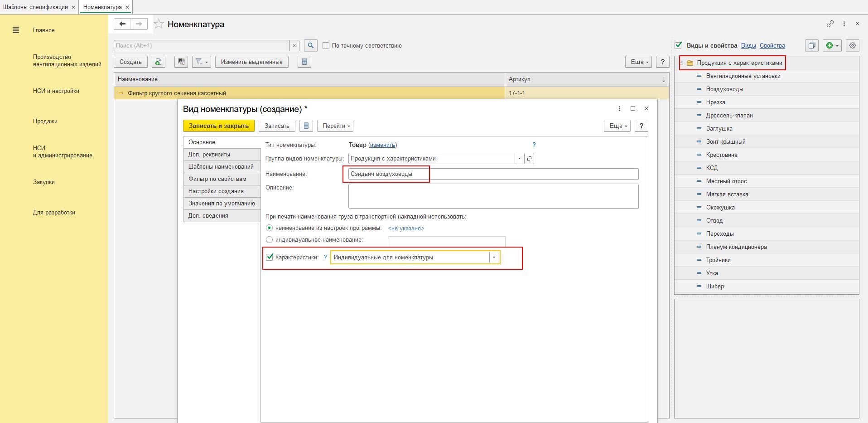This screenshot has height=423, width=868.
Task: Uncheck the Характеристики checkbox
Action: (x=270, y=257)
